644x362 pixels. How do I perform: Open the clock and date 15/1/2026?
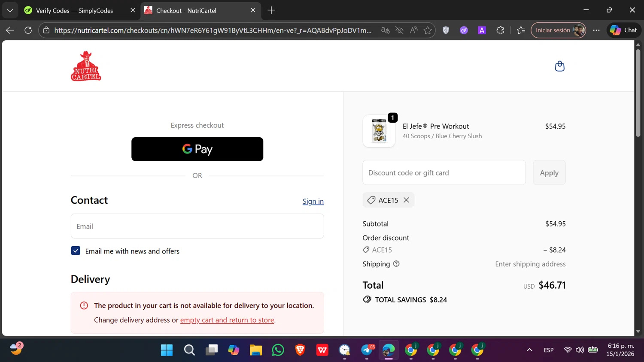click(x=620, y=350)
